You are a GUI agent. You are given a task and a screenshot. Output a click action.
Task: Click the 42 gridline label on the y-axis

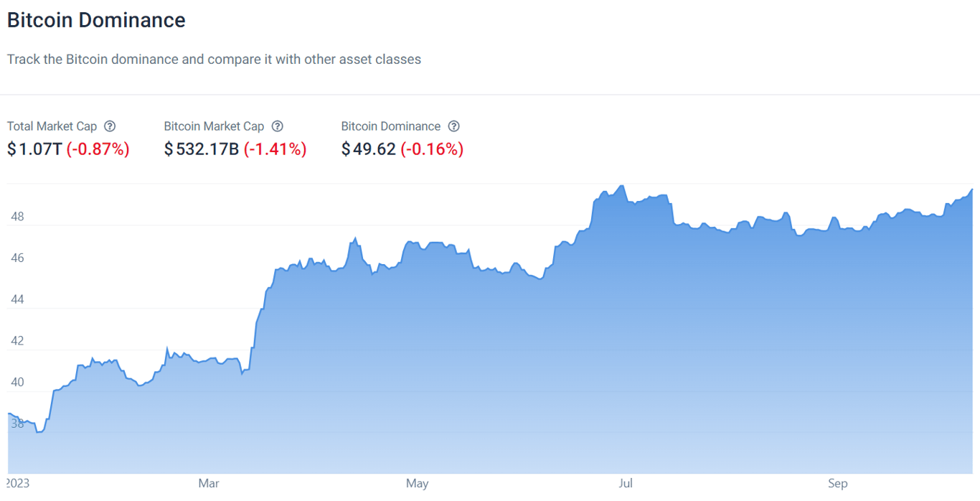[17, 341]
